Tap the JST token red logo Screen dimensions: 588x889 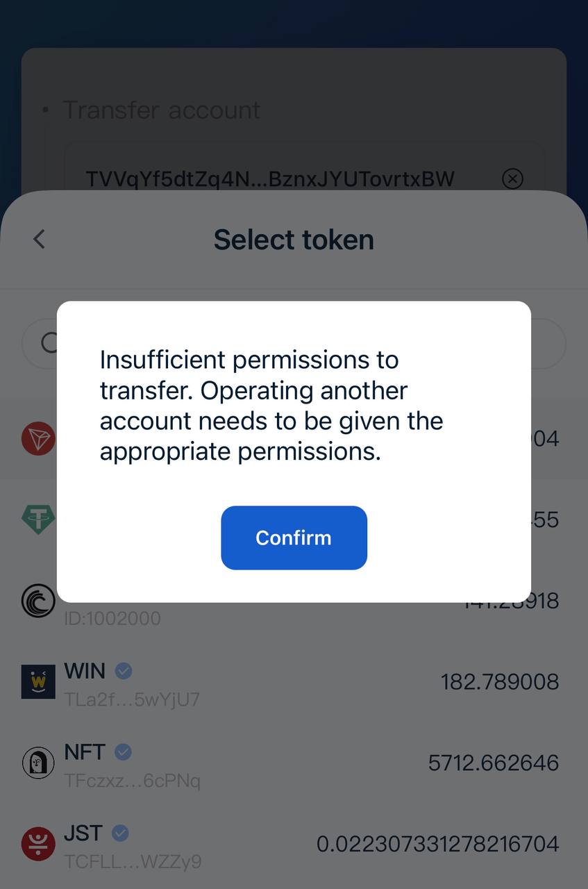(38, 843)
